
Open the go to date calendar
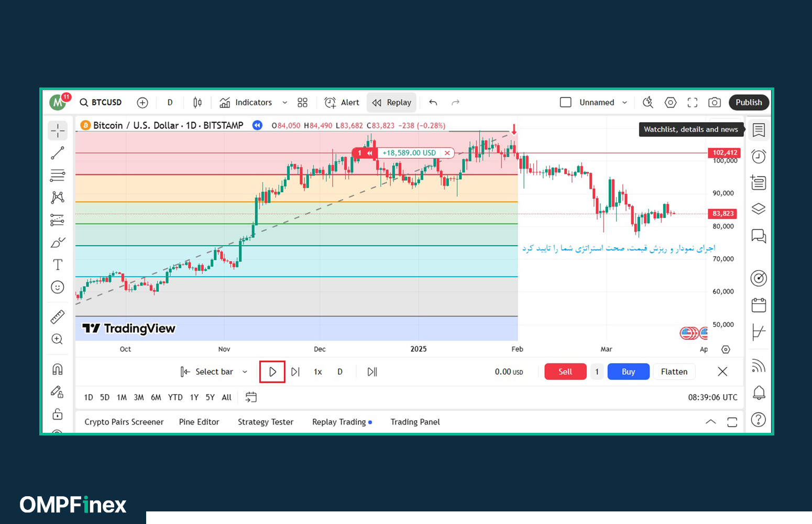tap(251, 397)
